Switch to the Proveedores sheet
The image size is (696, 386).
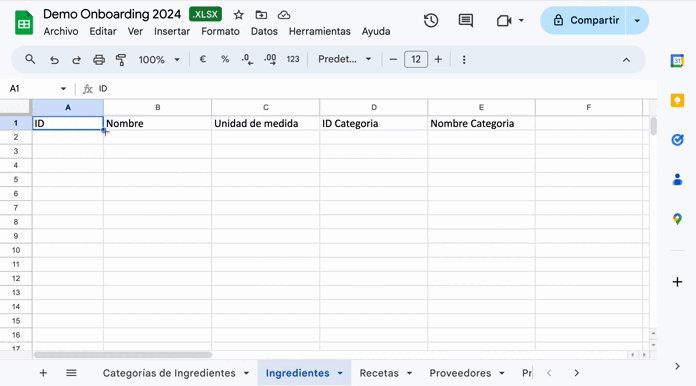coord(460,373)
